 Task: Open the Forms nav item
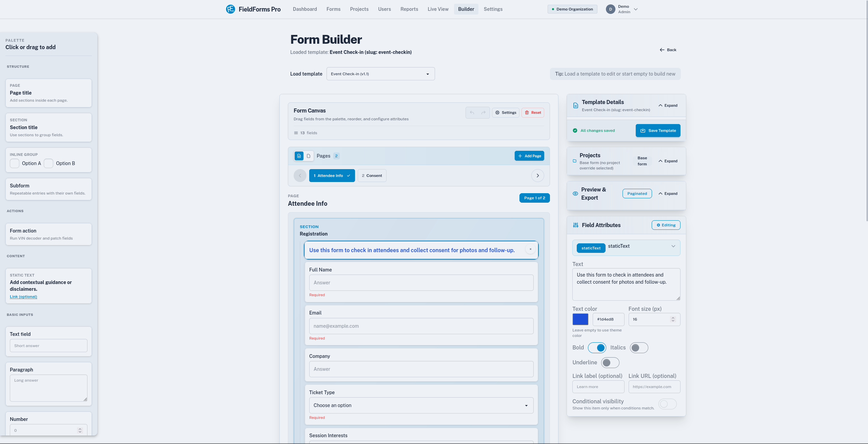[333, 9]
